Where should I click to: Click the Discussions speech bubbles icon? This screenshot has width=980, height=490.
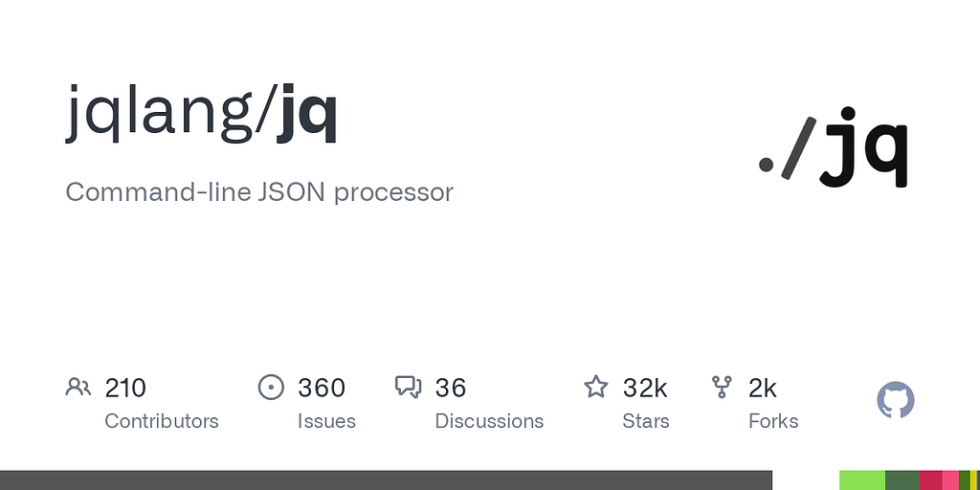(409, 388)
